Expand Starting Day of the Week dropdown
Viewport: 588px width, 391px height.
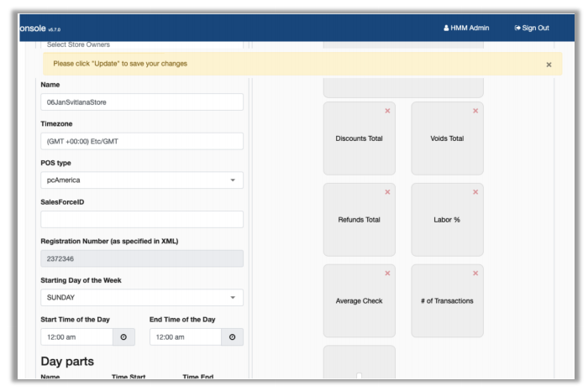[x=141, y=298]
